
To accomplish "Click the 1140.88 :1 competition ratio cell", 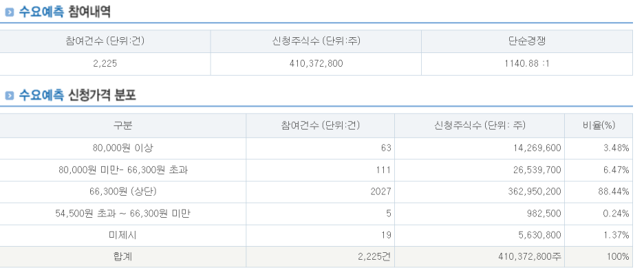I will tap(527, 64).
